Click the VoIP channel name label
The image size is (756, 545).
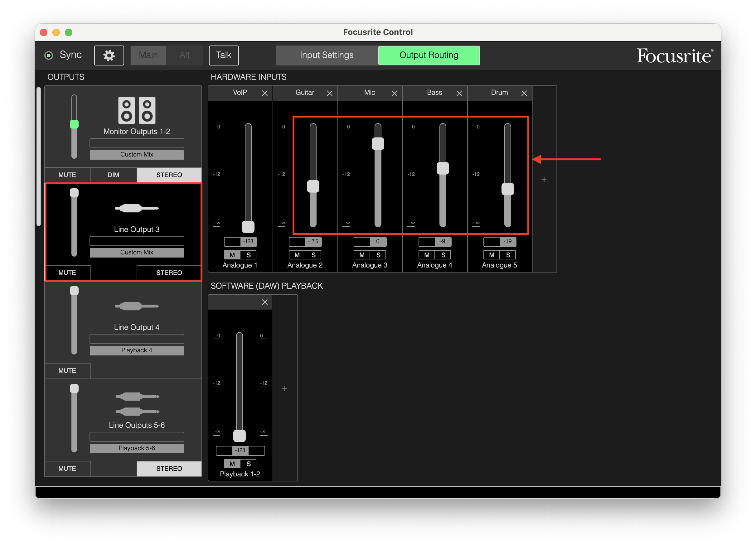[x=240, y=93]
